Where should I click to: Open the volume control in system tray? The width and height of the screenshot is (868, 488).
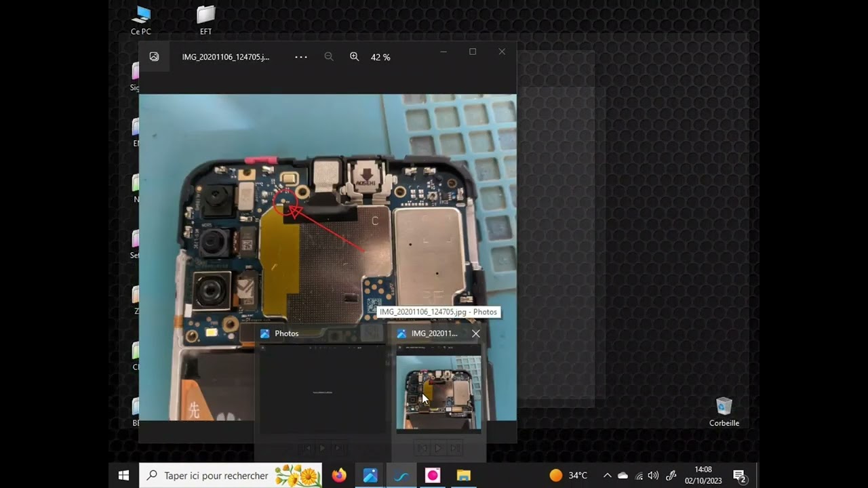click(x=653, y=476)
